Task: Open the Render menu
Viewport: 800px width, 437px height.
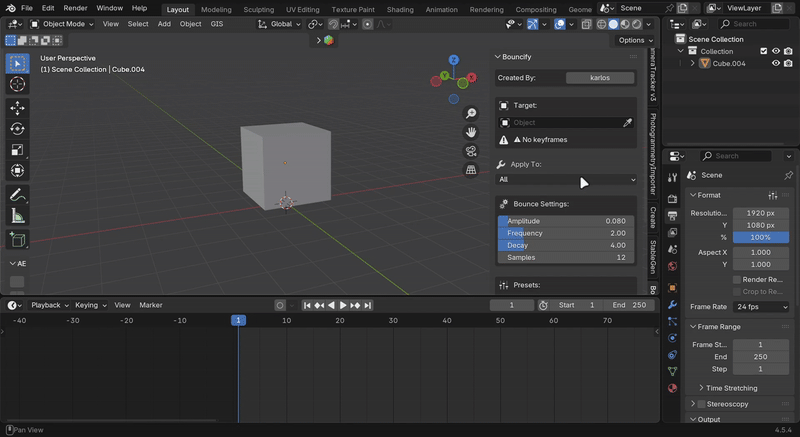Action: [76, 8]
